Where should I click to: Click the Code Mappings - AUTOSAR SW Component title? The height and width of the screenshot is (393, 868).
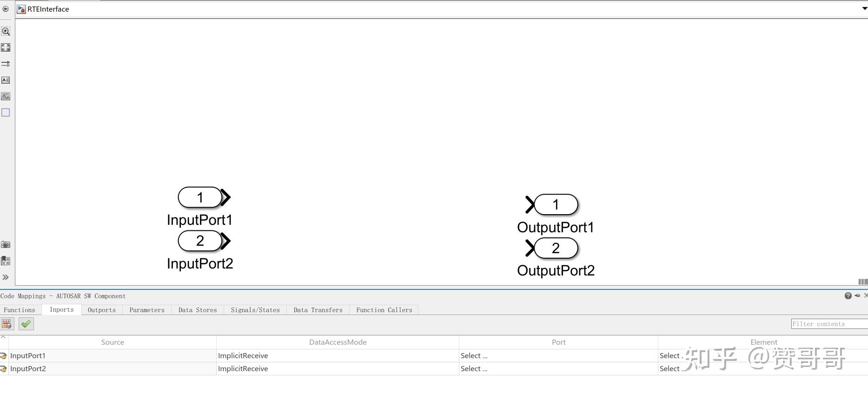[x=63, y=296]
